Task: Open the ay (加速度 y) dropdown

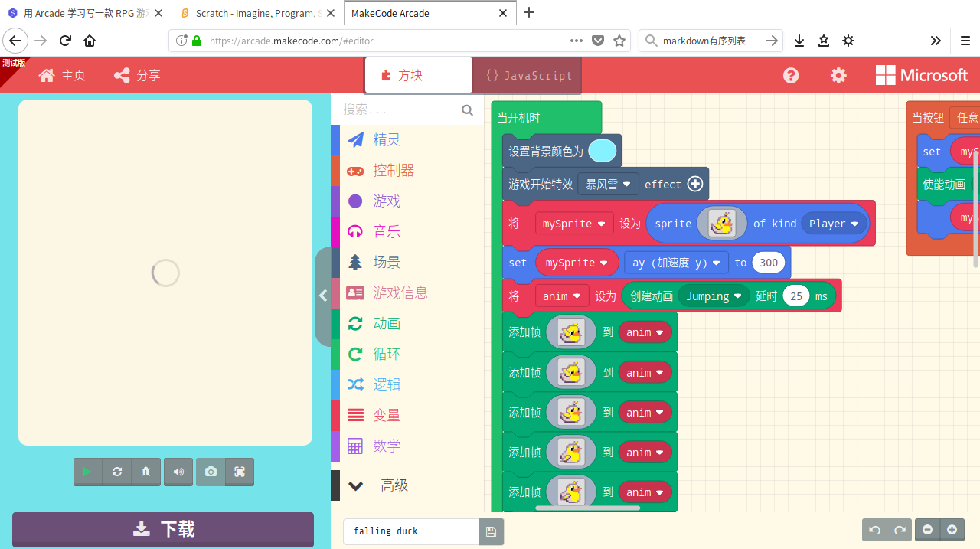Action: tap(676, 263)
